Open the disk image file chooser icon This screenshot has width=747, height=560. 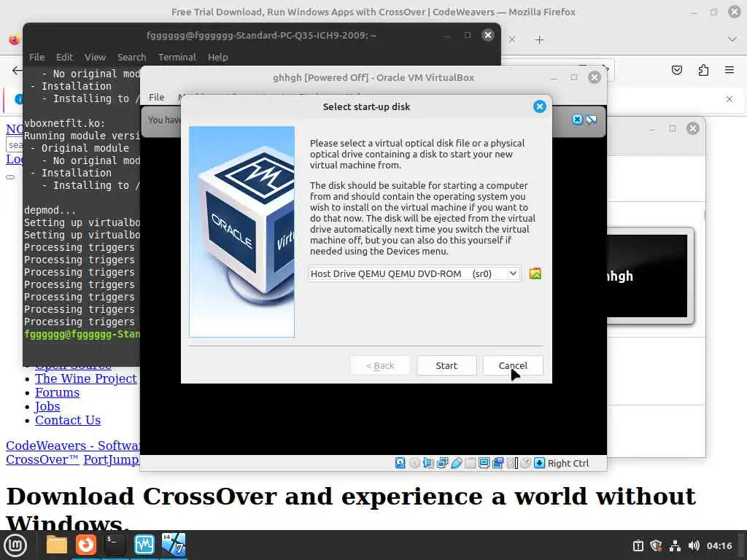point(535,274)
